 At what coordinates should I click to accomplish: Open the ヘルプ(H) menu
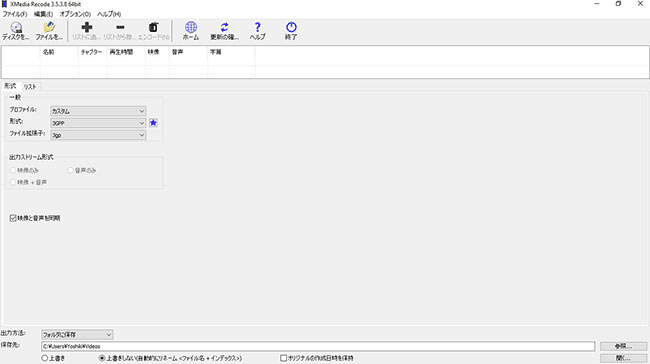coord(109,14)
